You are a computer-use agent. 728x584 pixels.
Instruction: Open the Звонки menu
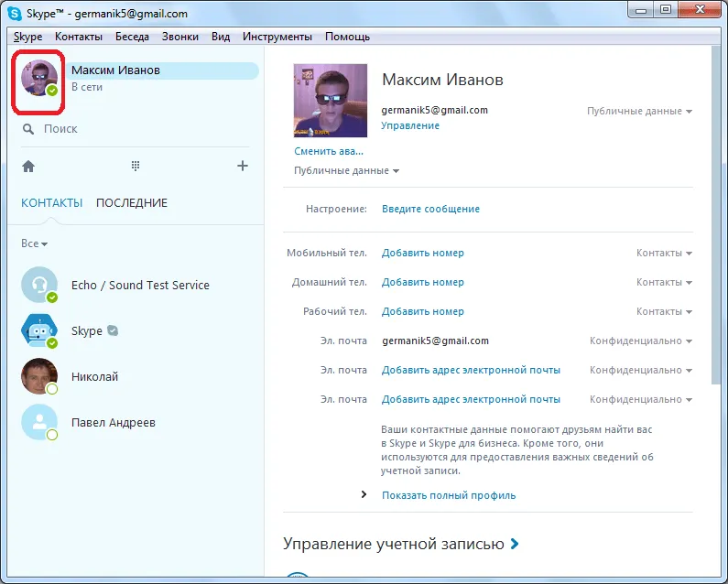tap(180, 37)
